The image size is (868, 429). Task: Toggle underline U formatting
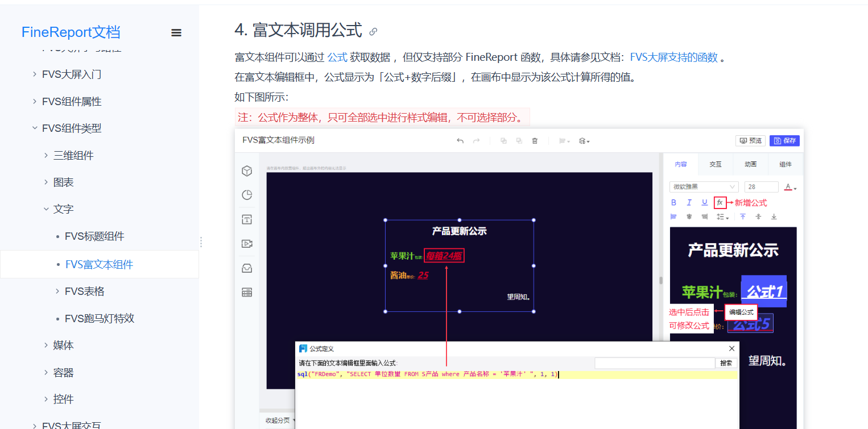pyautogui.click(x=705, y=202)
